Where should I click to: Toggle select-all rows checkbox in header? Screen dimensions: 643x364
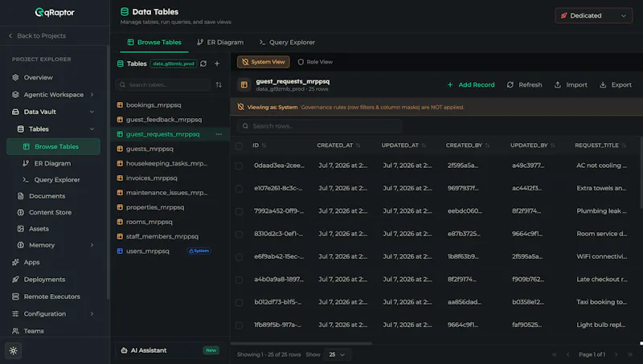tap(239, 145)
